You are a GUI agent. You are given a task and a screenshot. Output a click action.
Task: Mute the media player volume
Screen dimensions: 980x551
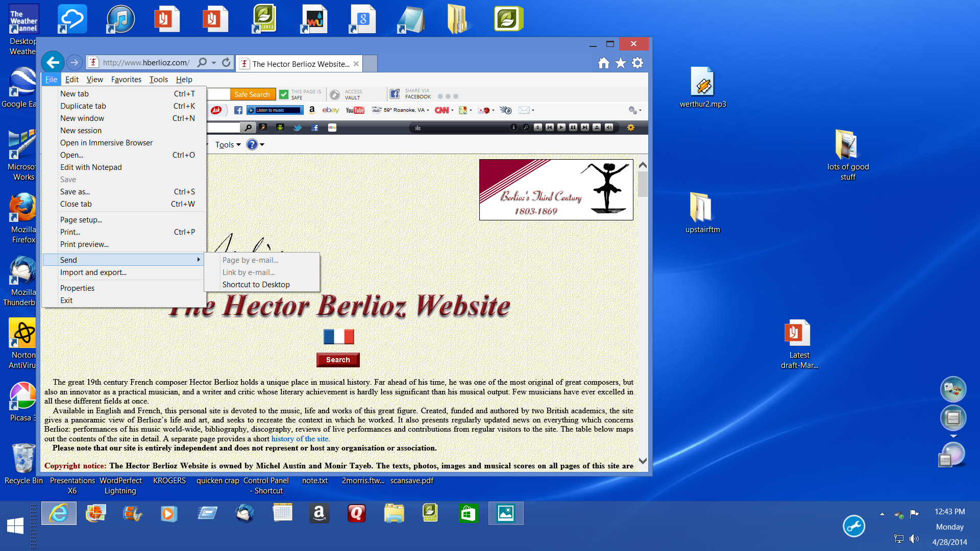[x=609, y=128]
